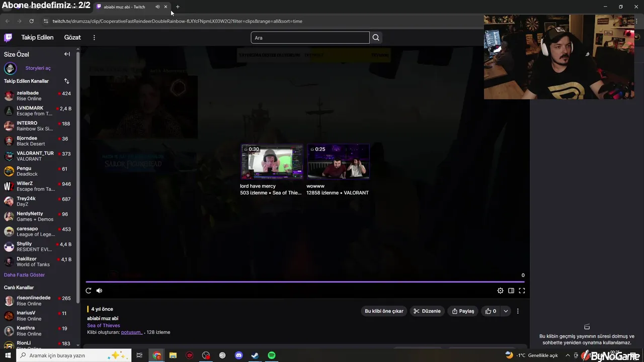Open VALORANT_TUR channel in sidebar

point(38,156)
